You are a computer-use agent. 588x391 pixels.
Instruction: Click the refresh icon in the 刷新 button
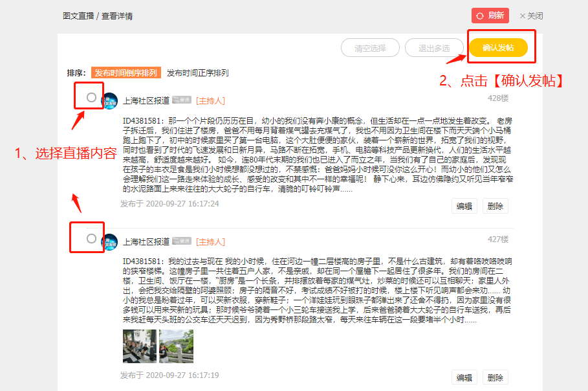(x=480, y=16)
